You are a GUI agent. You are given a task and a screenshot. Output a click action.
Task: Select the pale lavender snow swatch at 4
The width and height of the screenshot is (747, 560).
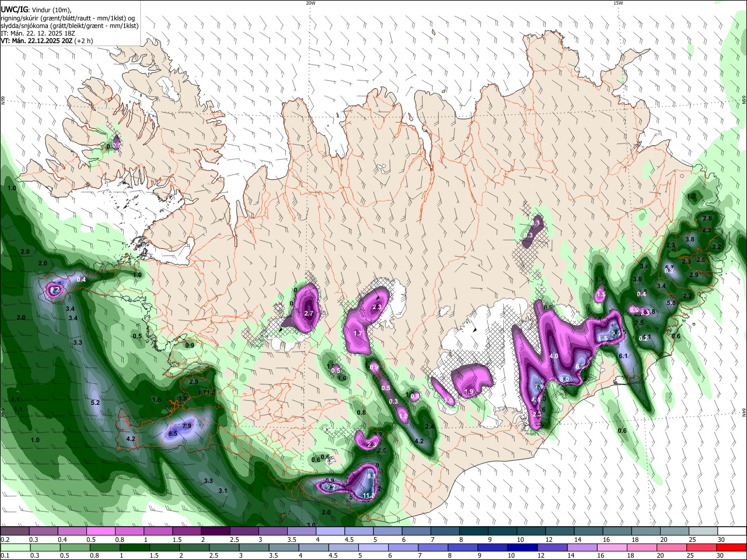330,531
